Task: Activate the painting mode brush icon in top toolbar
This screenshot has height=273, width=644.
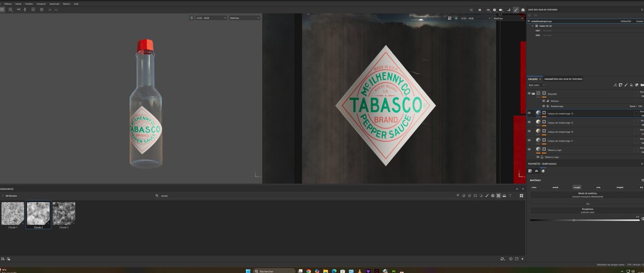Action: click(516, 10)
